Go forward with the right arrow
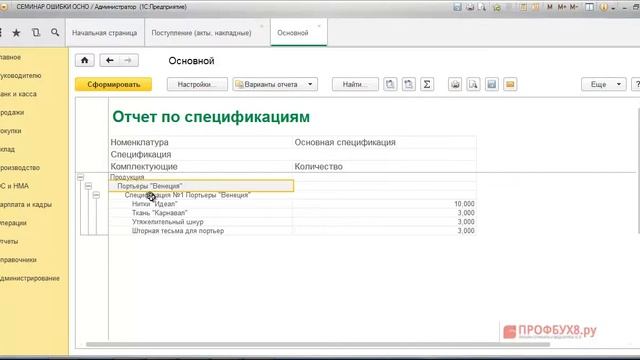Screen dimensions: 640x360 click(x=128, y=60)
